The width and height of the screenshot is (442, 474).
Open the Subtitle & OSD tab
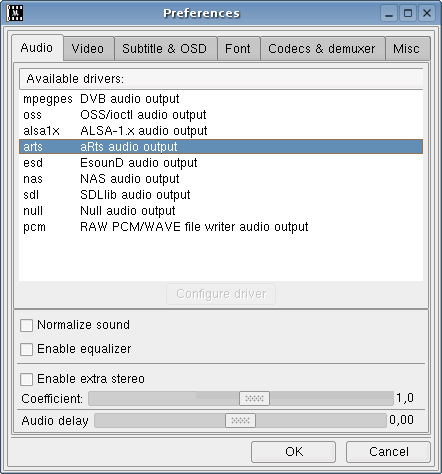point(165,49)
